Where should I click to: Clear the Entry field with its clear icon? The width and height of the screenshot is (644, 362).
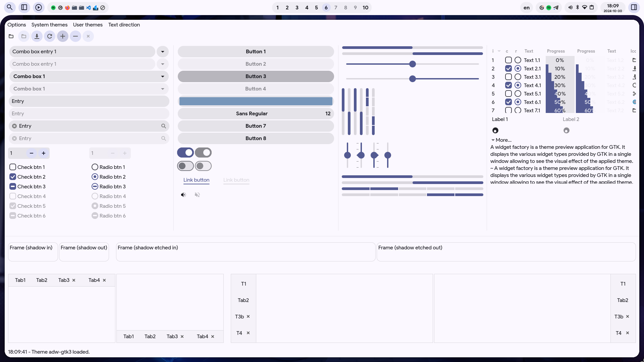click(14, 126)
